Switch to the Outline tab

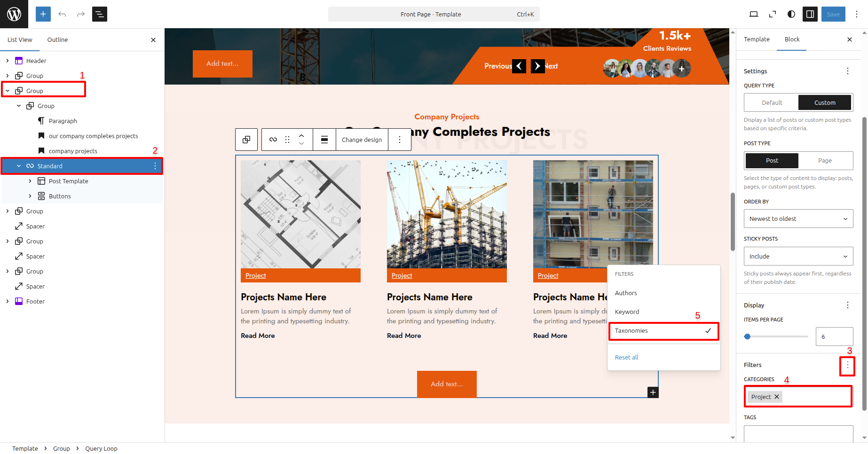pos(57,40)
